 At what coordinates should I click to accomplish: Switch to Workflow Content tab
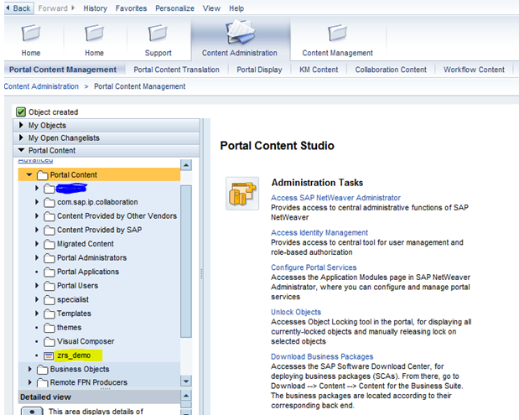474,70
